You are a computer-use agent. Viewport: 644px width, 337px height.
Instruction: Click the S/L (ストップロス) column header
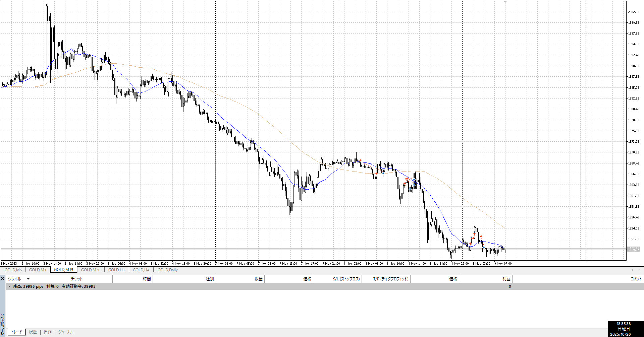tap(346, 279)
